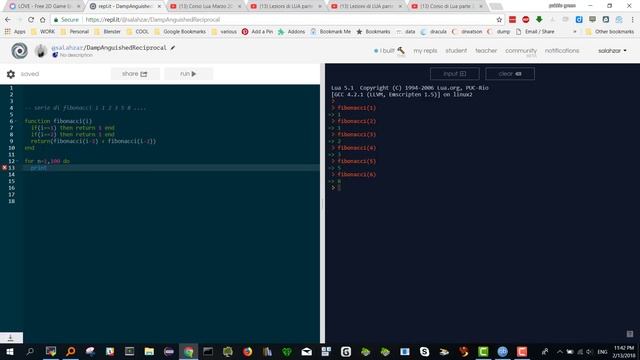640x360 pixels.
Task: Click the green download arrow extension
Action: point(539,20)
